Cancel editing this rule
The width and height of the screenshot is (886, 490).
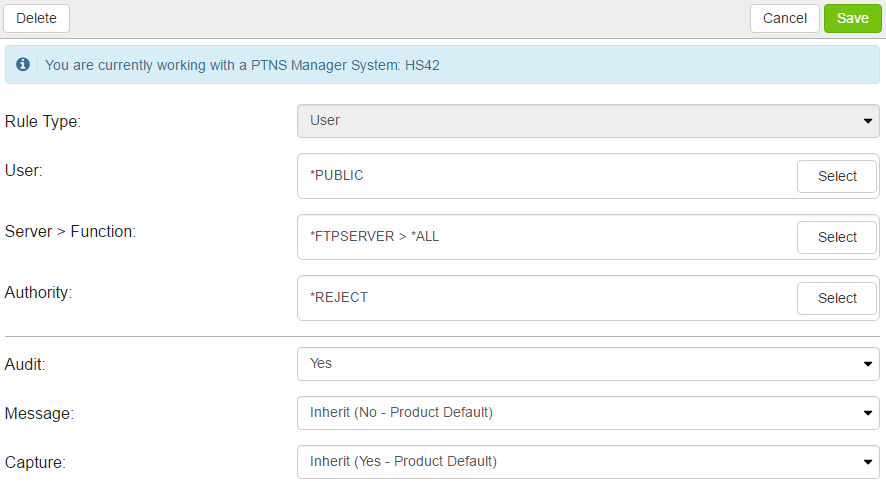coord(784,18)
